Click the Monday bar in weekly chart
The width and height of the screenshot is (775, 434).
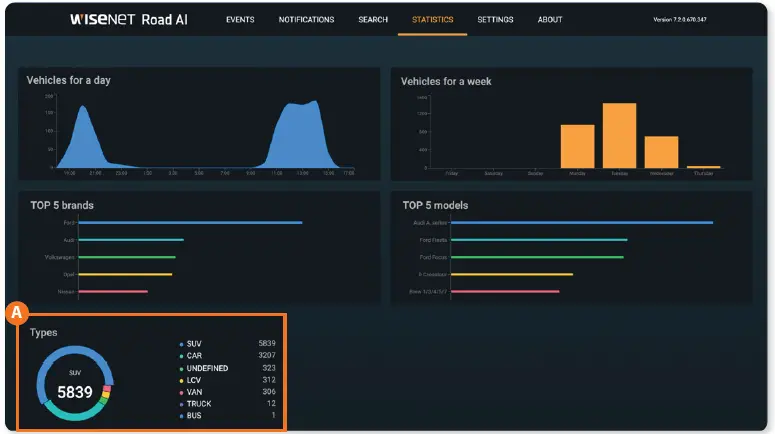click(x=577, y=146)
